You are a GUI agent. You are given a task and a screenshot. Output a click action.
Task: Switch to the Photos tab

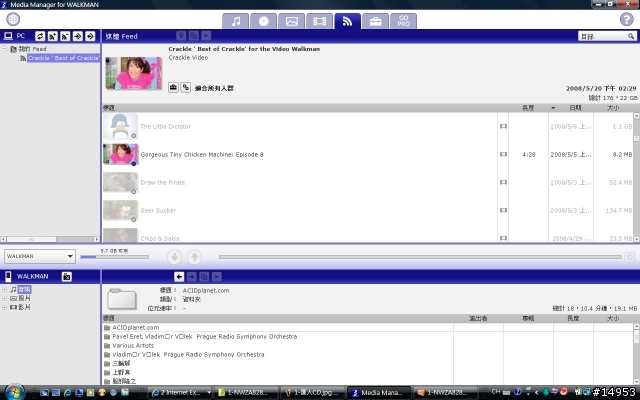(291, 21)
